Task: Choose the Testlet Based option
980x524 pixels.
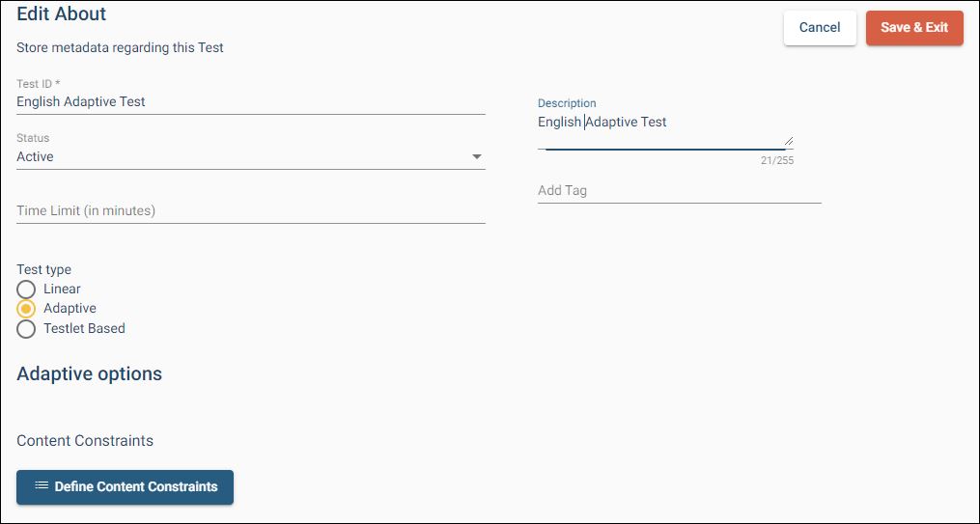Action: (x=26, y=329)
